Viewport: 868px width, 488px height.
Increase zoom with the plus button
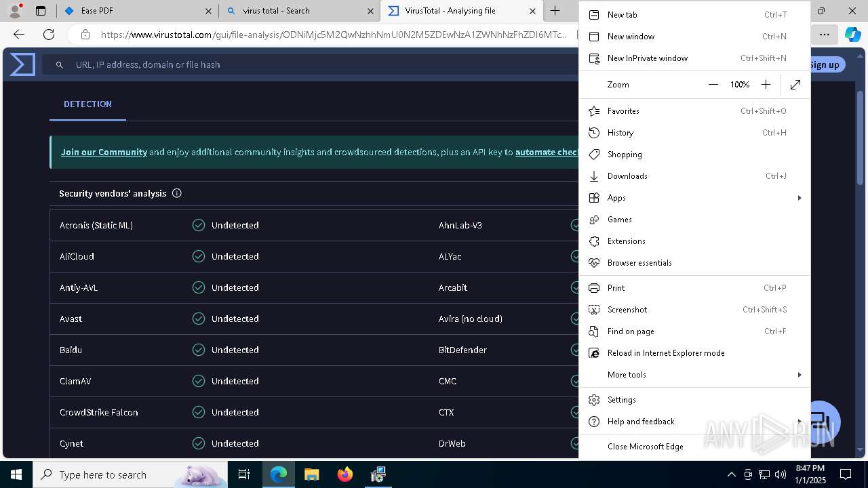point(766,85)
